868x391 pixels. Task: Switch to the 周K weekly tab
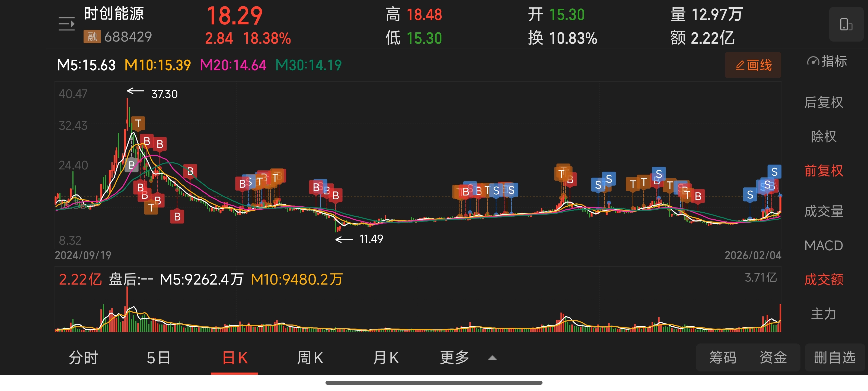[x=310, y=358]
